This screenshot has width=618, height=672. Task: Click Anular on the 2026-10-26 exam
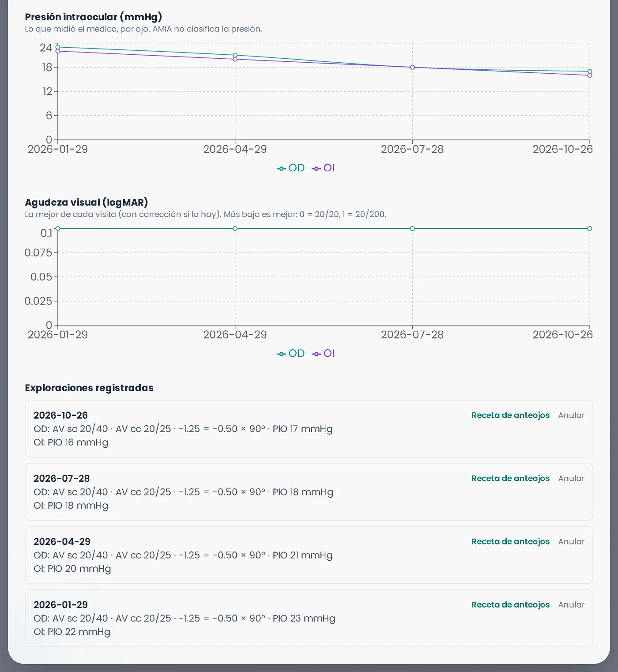[x=571, y=415]
